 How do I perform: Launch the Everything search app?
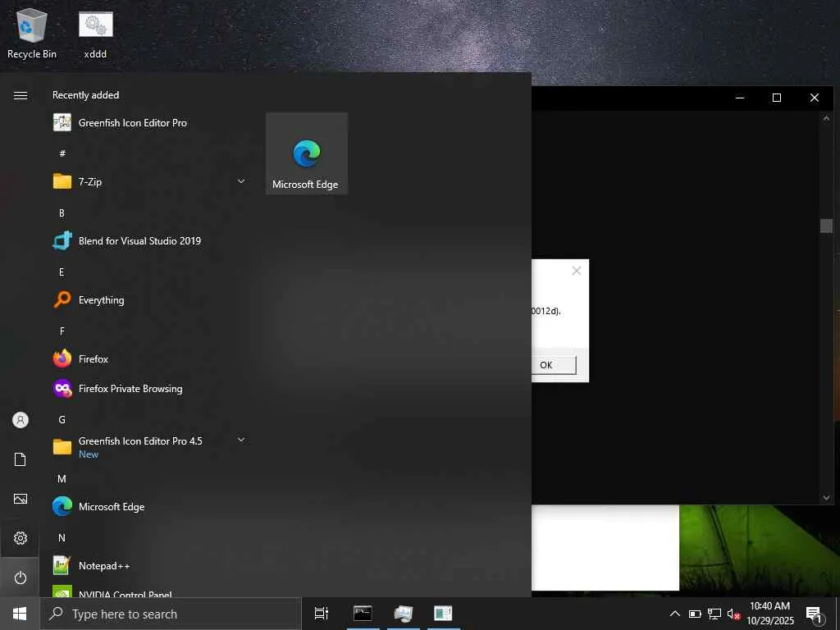148,300
